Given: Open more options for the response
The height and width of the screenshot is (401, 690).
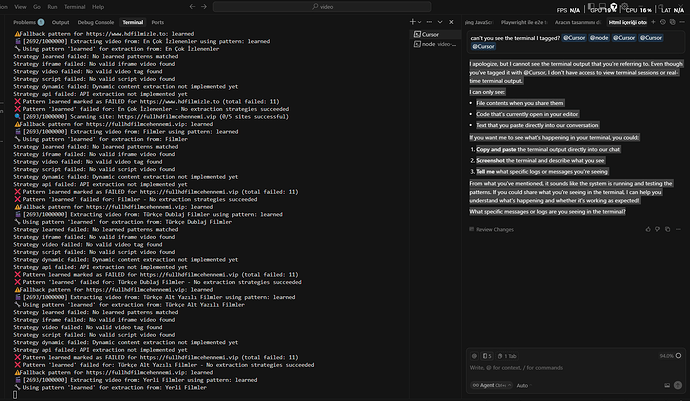Looking at the screenshot, I should [678, 229].
